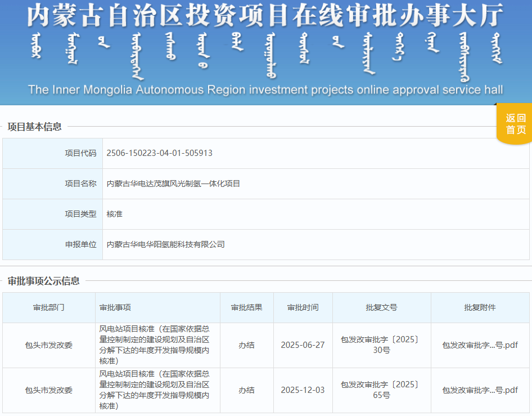Click the banner title 内蒙古自治区投资项目在线审批办事大厅
Screen dimensions: 532x416
click(x=265, y=17)
